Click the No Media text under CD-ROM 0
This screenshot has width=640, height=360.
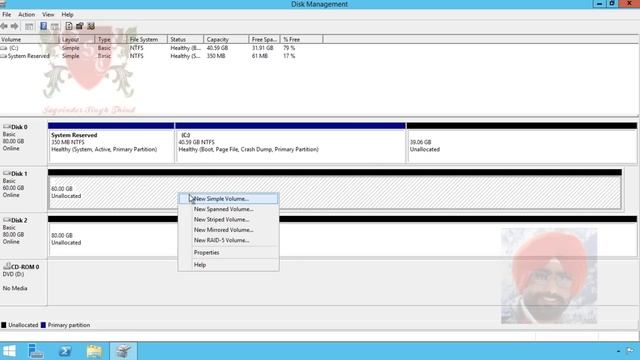15,288
